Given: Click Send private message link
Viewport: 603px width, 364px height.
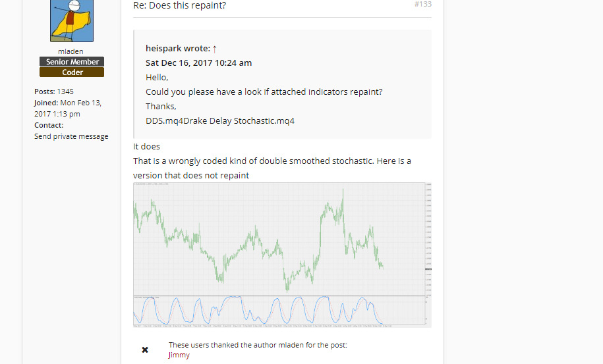Looking at the screenshot, I should 71,136.
